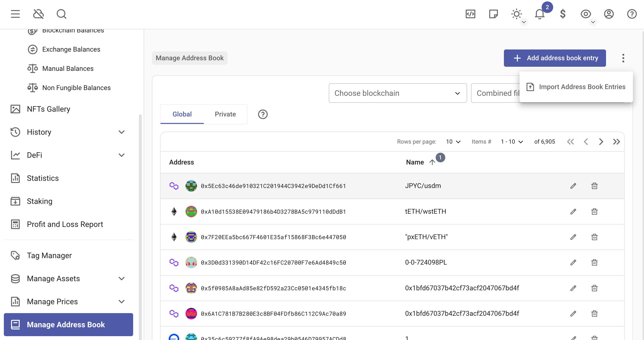Expand the theme settings chevron
The image size is (644, 340).
[x=524, y=22]
